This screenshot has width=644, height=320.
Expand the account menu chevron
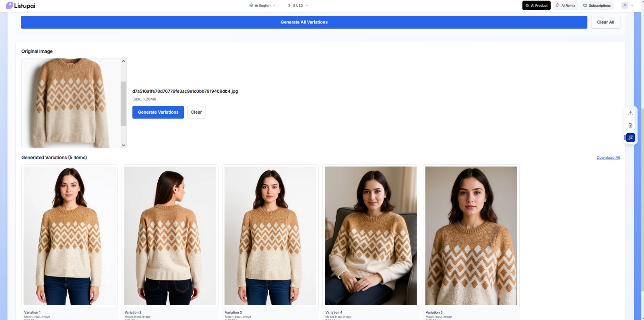632,5
